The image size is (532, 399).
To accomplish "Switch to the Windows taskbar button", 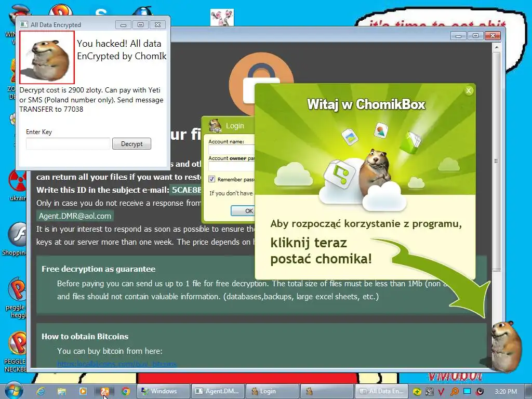I will pyautogui.click(x=163, y=391).
